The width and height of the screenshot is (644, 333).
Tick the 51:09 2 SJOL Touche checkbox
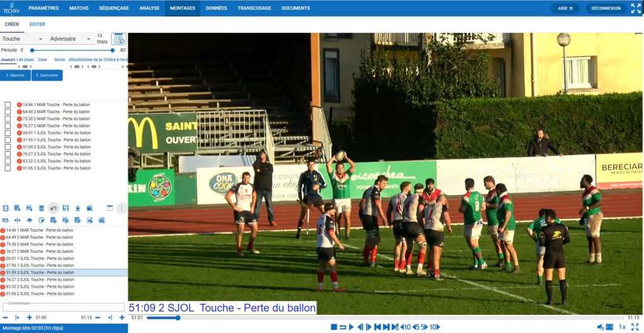(x=8, y=147)
